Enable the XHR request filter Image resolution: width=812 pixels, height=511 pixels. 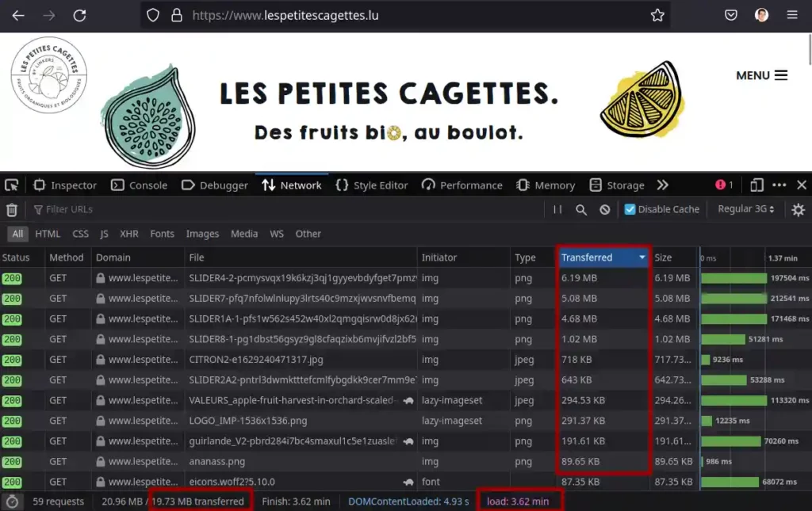click(129, 234)
